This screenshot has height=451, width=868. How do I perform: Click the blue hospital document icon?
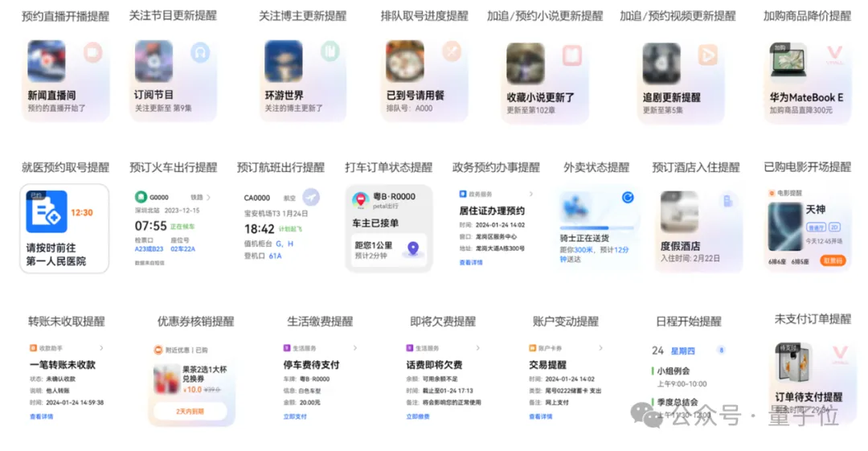click(47, 212)
